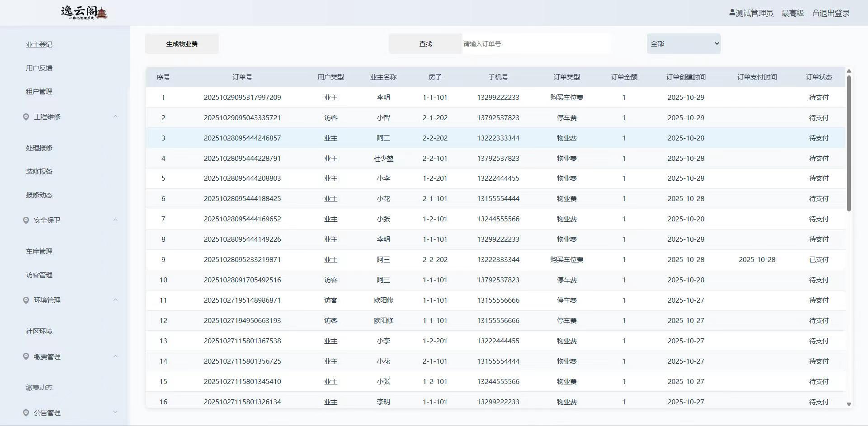Viewport: 868px width, 426px height.
Task: Click the pin icon next to 公告管理
Action: click(x=26, y=413)
